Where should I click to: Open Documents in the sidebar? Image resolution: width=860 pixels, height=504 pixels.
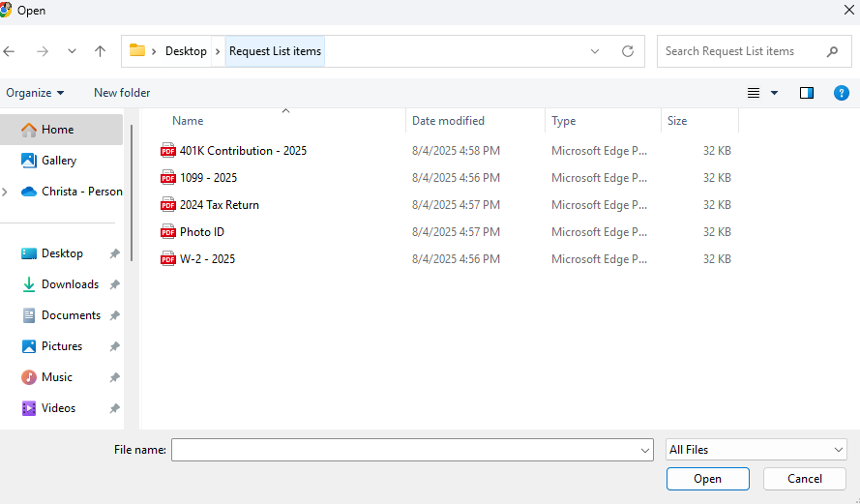point(62,315)
